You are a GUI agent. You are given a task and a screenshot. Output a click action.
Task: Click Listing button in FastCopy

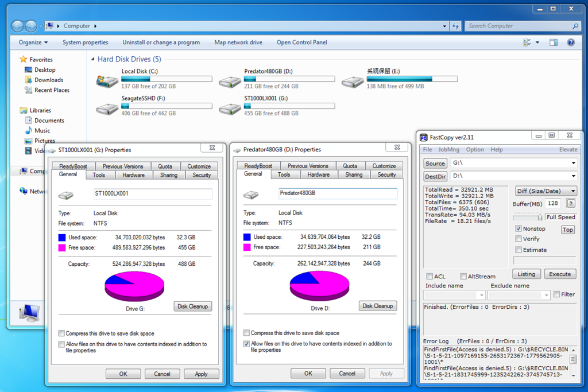click(527, 274)
